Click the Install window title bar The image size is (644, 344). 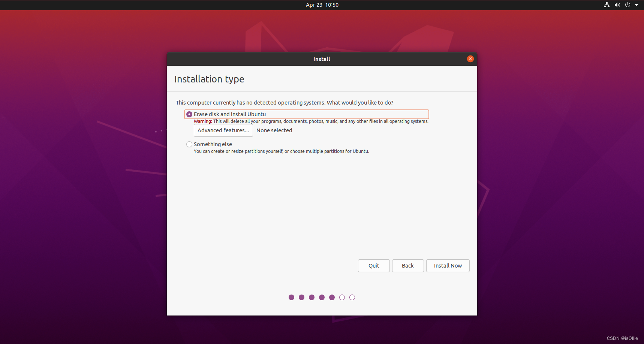pos(322,59)
